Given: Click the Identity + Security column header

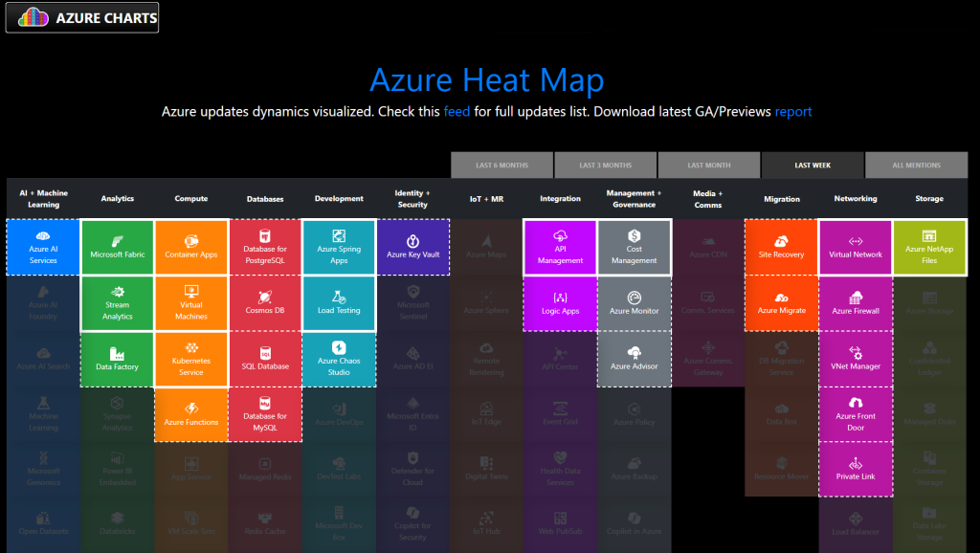Looking at the screenshot, I should [x=412, y=199].
